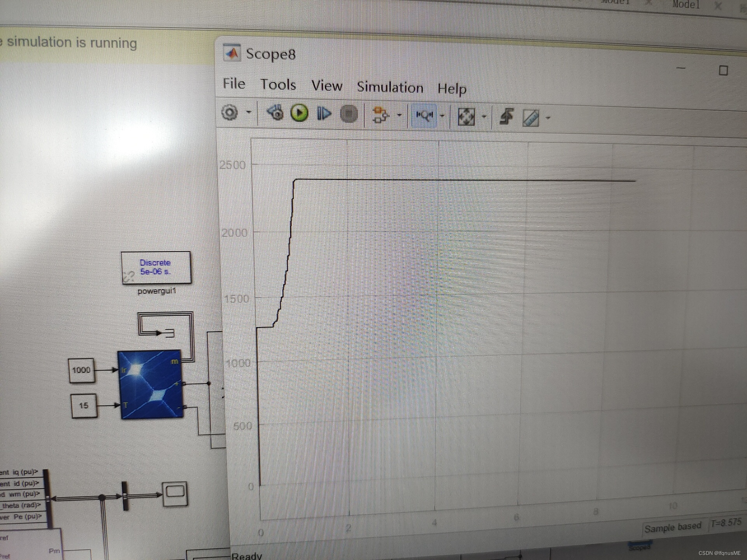Viewport: 747px width, 560px height.
Task: Click the Highlight Simulink Block icon
Action: (379, 115)
